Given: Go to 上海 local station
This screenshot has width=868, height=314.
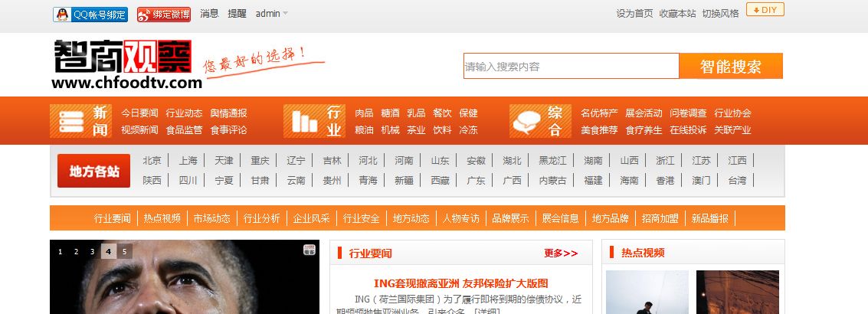Looking at the screenshot, I should 188,161.
